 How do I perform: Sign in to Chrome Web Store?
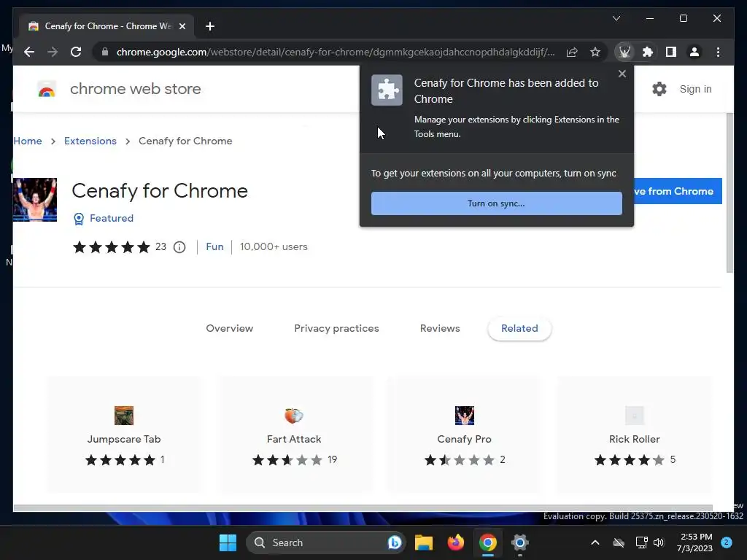click(x=695, y=89)
